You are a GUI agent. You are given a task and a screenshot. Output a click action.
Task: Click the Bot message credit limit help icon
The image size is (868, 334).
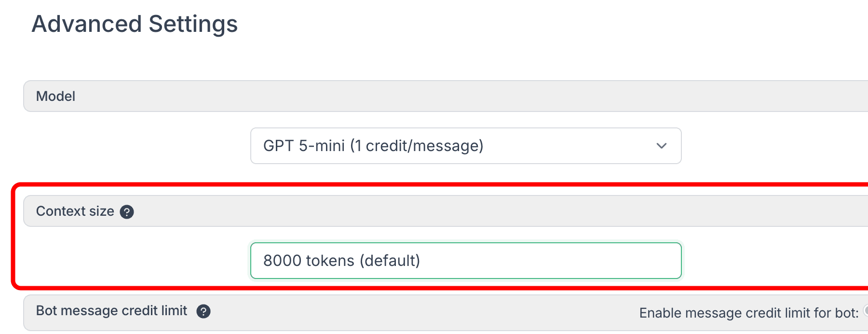(203, 311)
